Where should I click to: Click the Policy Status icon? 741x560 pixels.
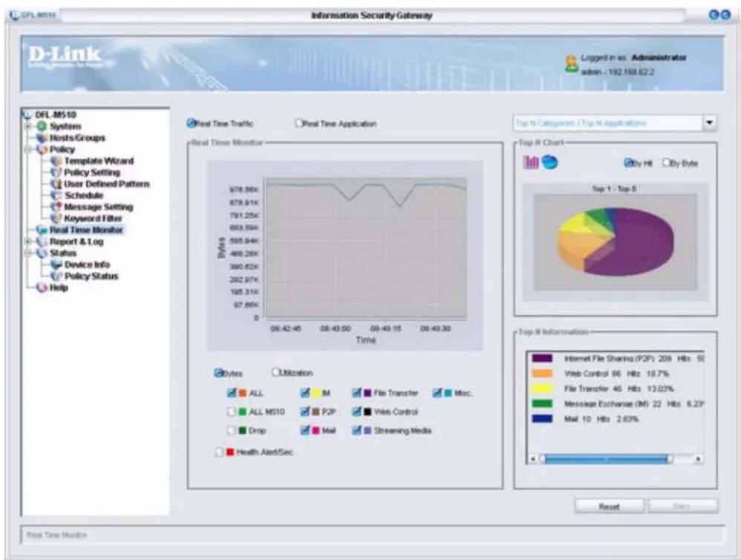pyautogui.click(x=56, y=276)
